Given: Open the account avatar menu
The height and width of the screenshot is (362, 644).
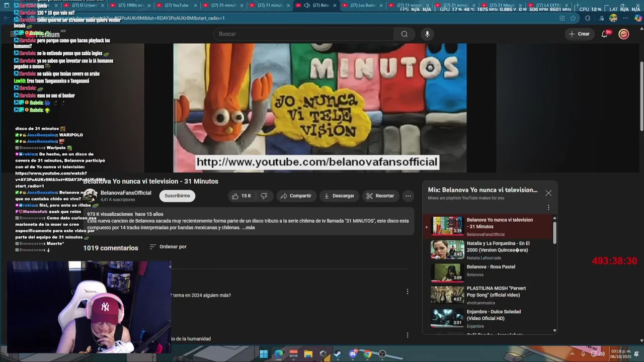Looking at the screenshot, I should click(x=624, y=34).
